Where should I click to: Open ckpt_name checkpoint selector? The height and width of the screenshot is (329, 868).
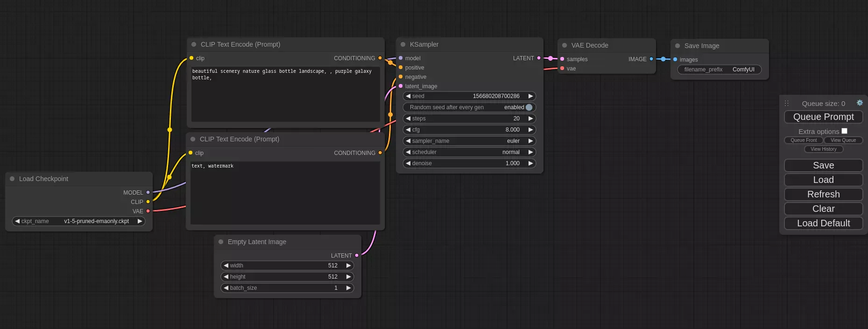coord(78,221)
